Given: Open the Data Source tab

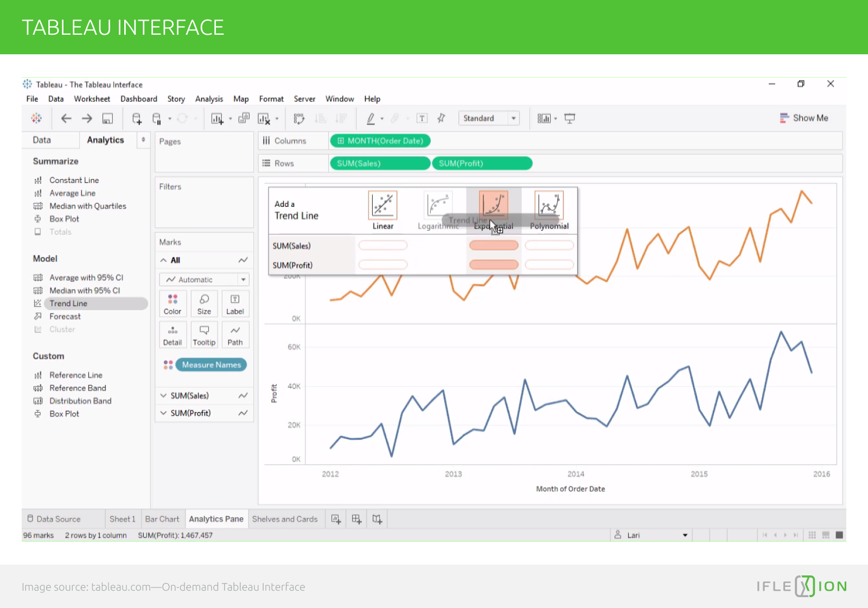Looking at the screenshot, I should [54, 519].
